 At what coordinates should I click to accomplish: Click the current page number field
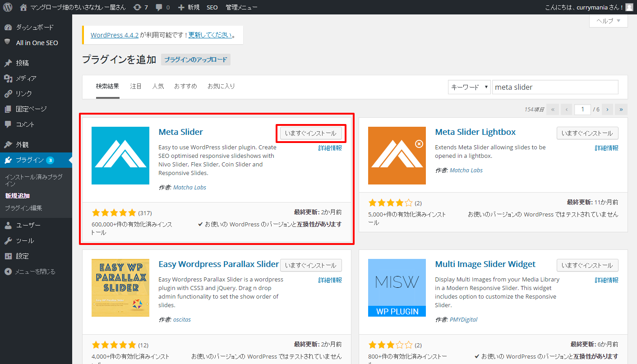click(x=583, y=109)
